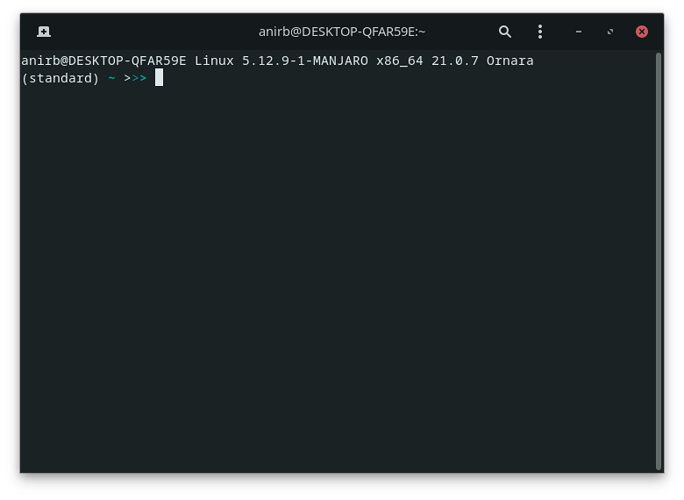Click the vertical scrollbar of the terminal
This screenshot has height=500, width=684.
click(x=658, y=261)
